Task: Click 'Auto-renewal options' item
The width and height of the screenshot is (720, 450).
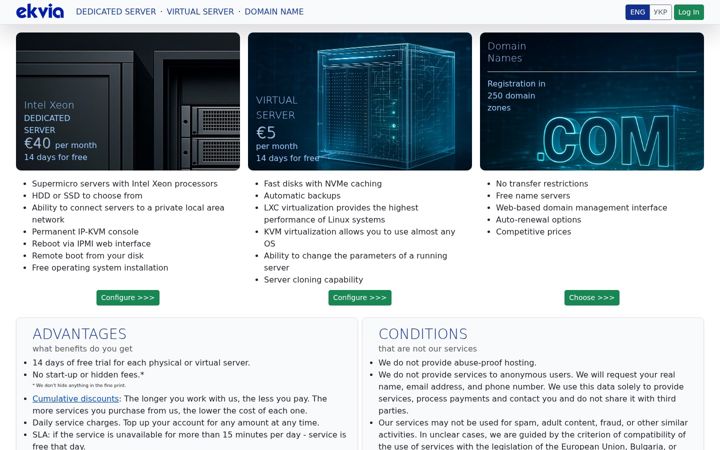Action: pyautogui.click(x=538, y=219)
